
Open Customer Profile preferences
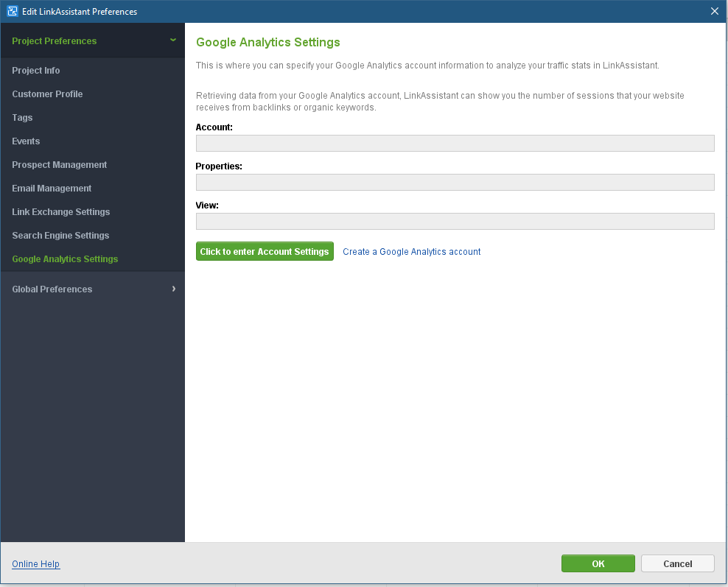pyautogui.click(x=47, y=94)
